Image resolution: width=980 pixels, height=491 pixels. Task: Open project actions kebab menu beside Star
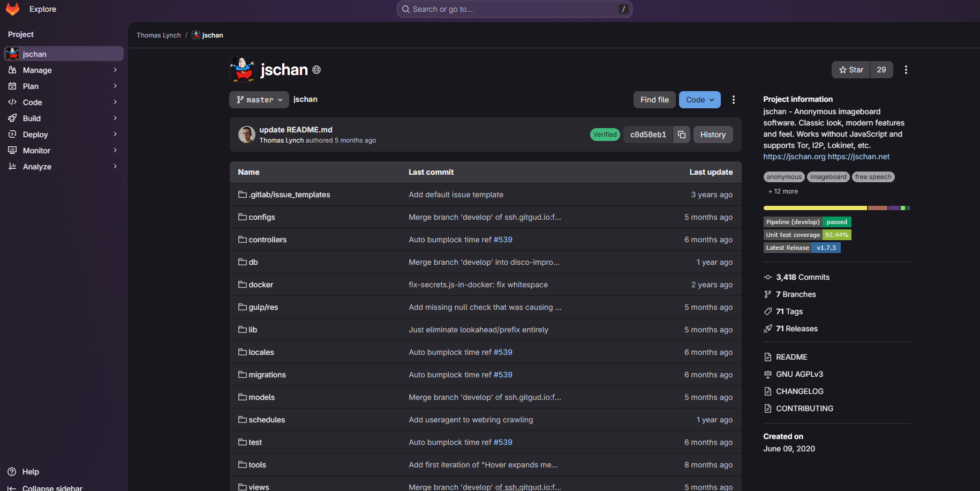tap(906, 70)
